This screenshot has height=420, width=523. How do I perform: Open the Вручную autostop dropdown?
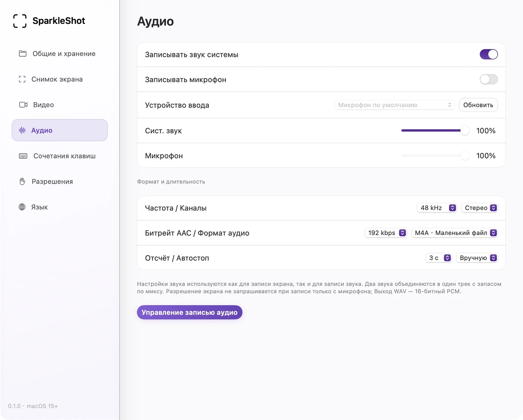tap(477, 258)
